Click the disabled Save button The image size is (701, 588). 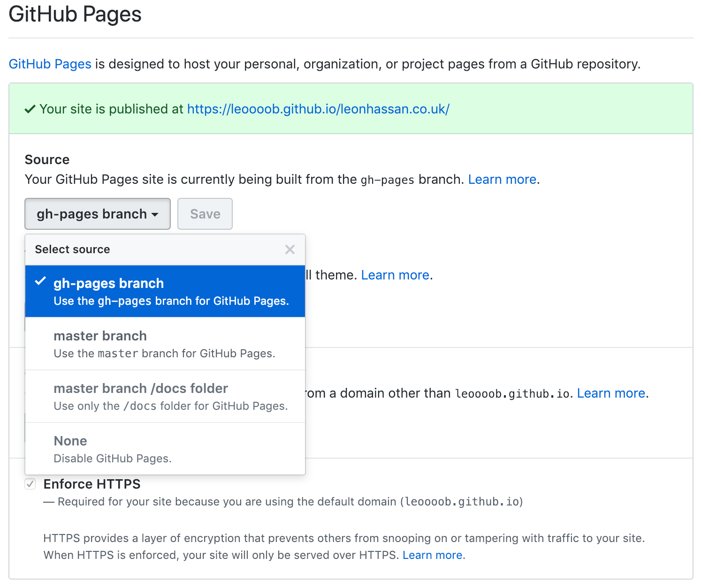pos(205,214)
